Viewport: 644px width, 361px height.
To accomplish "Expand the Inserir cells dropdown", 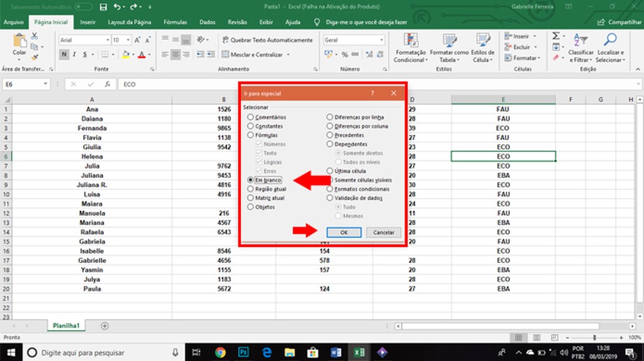I will [534, 36].
